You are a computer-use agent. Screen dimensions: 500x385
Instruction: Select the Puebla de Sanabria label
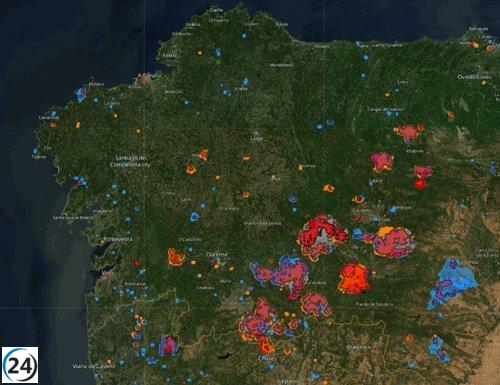pos(374,304)
